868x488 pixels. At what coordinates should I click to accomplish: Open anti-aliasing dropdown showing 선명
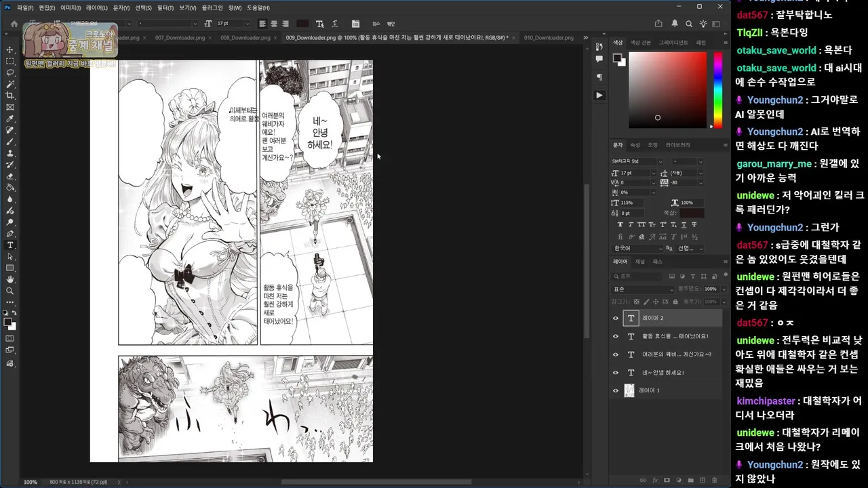[690, 248]
